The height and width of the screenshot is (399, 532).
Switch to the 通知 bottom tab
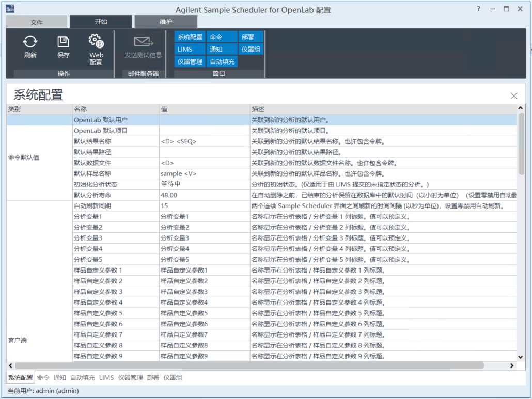click(60, 378)
